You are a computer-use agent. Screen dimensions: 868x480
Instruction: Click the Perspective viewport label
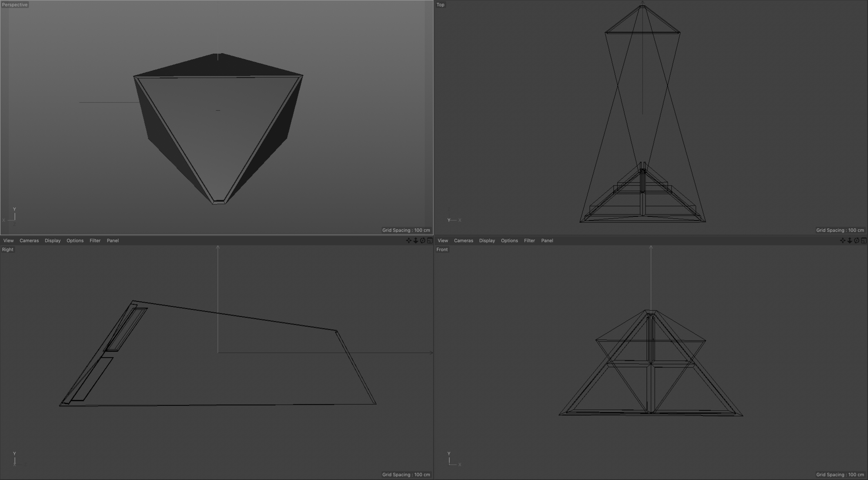pos(15,5)
